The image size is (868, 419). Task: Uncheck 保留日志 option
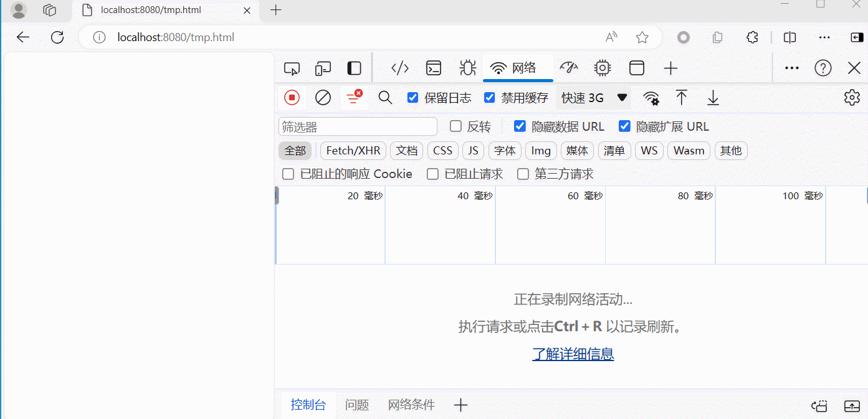413,97
